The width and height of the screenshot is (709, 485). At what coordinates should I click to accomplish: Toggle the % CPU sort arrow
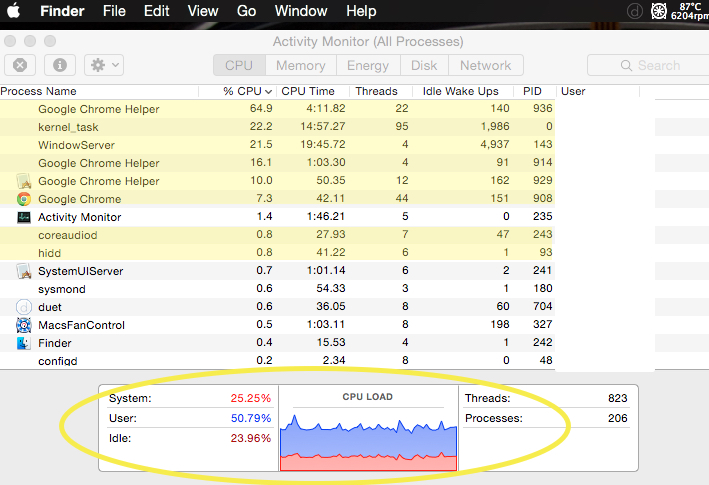pos(268,92)
